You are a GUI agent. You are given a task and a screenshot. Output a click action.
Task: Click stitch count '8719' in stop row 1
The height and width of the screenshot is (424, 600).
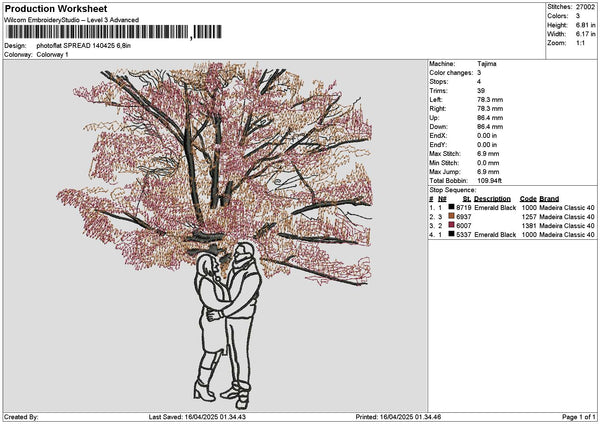[464, 208]
